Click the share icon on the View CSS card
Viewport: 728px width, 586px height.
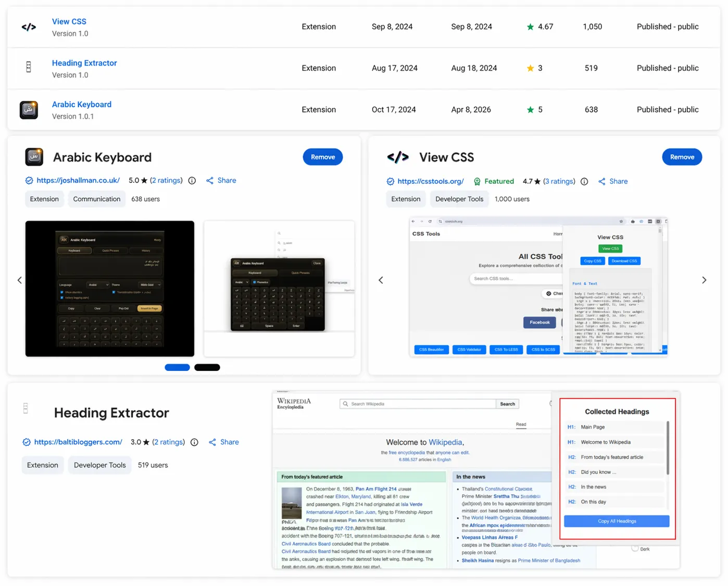point(602,182)
